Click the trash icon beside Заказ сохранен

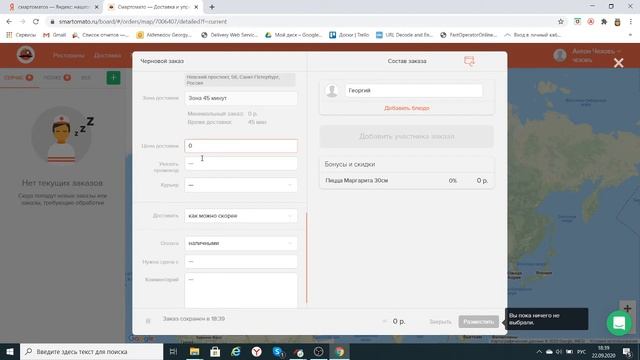148,321
